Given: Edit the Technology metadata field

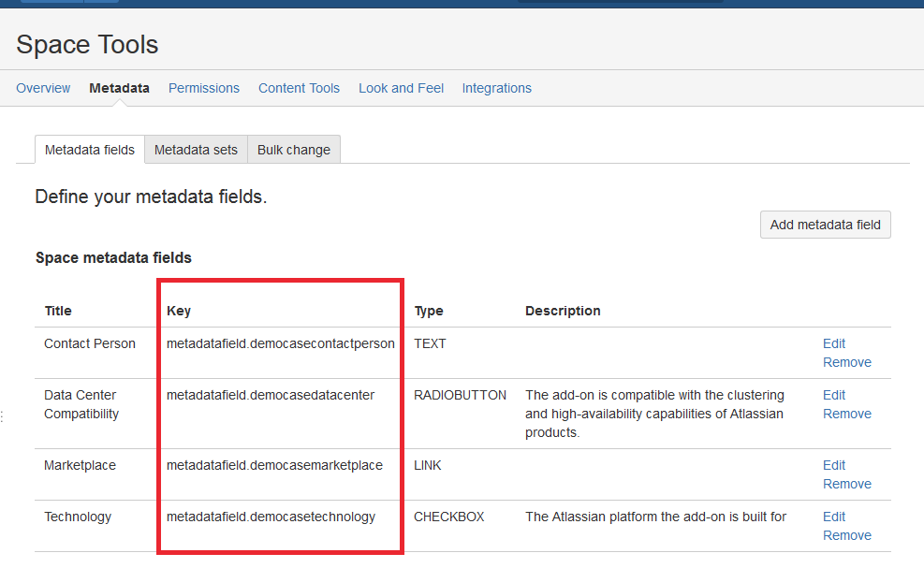Looking at the screenshot, I should click(834, 517).
